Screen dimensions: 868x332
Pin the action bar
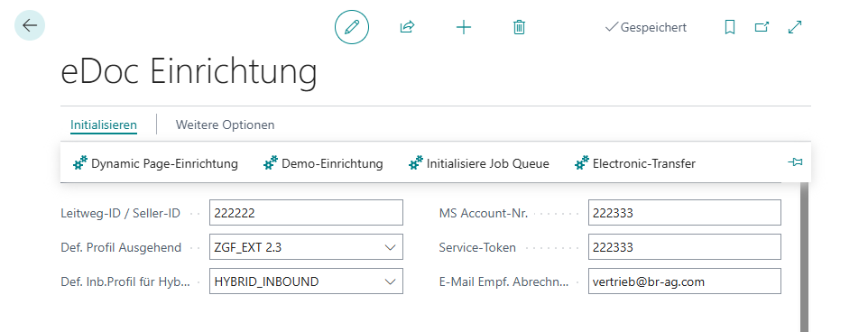[795, 162]
